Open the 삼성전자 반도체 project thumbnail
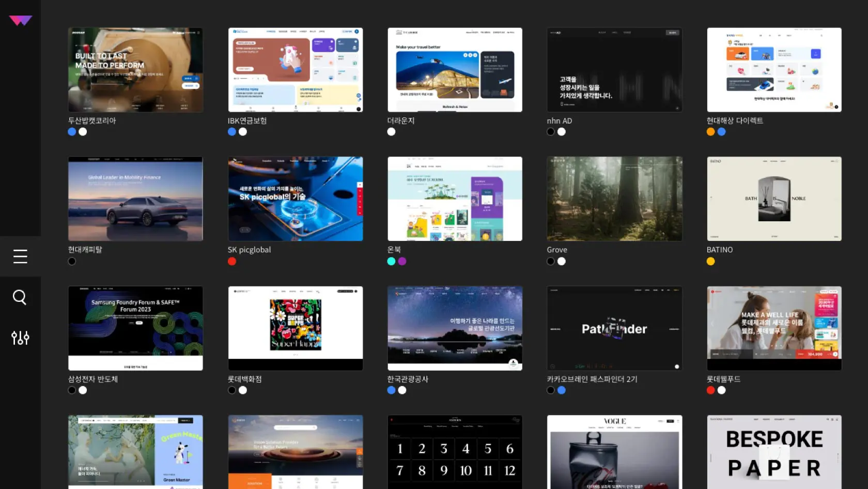The image size is (868, 489). pyautogui.click(x=135, y=328)
